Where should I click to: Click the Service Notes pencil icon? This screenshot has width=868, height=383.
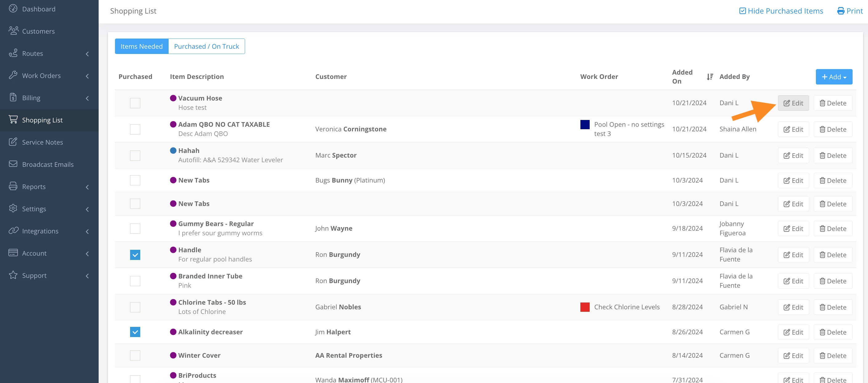13,142
